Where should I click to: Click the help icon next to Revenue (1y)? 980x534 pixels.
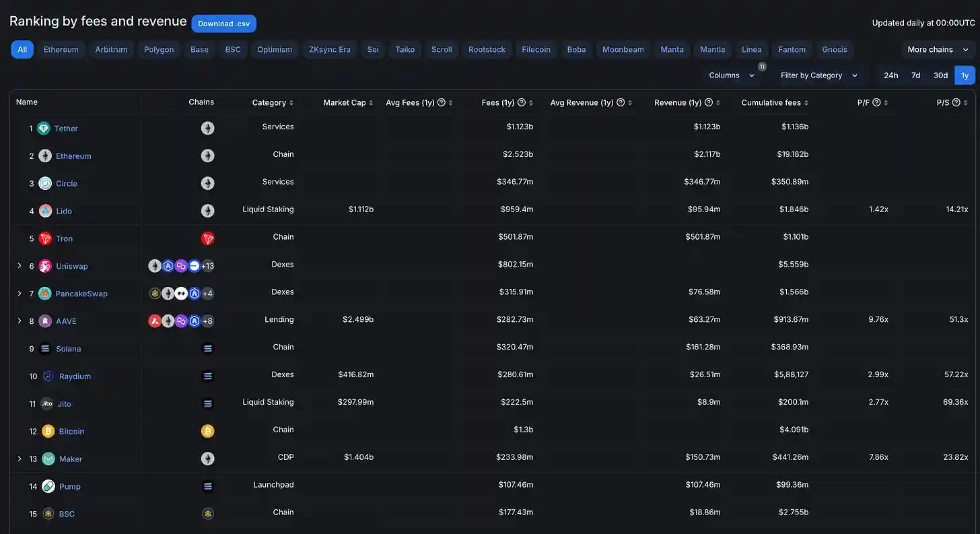click(709, 102)
